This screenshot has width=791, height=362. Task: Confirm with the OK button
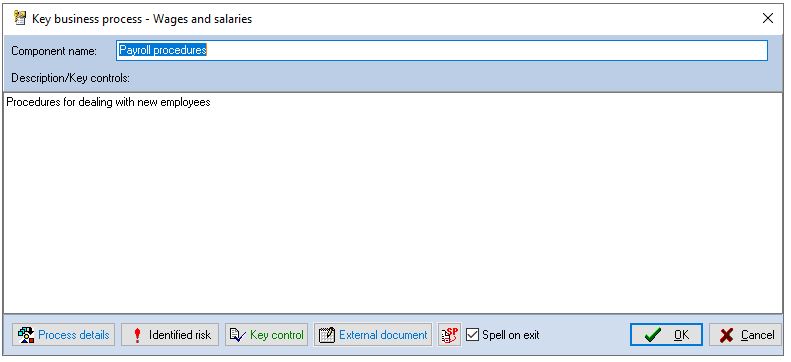coord(666,335)
